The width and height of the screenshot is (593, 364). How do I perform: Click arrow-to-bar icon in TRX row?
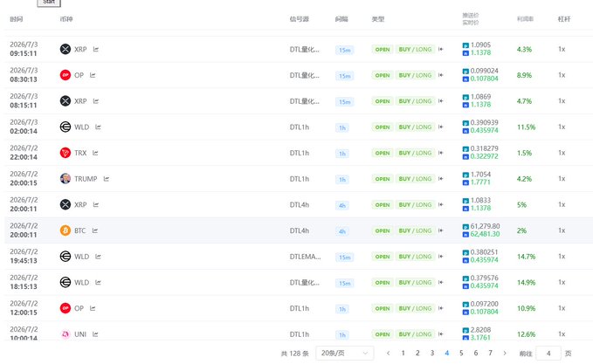coord(440,153)
